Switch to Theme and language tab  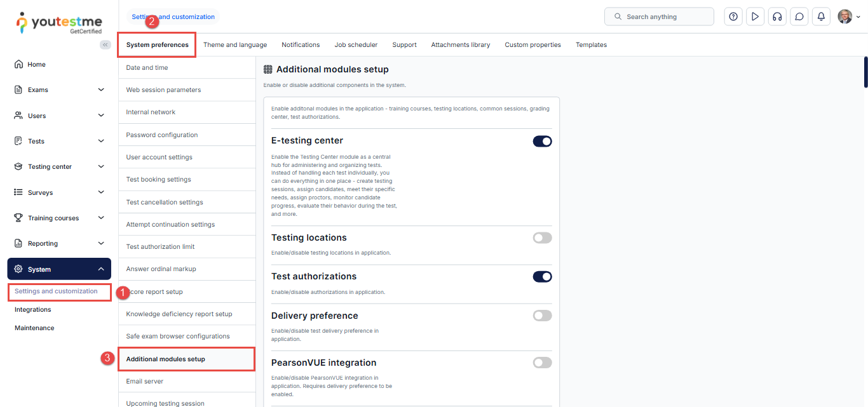click(235, 45)
